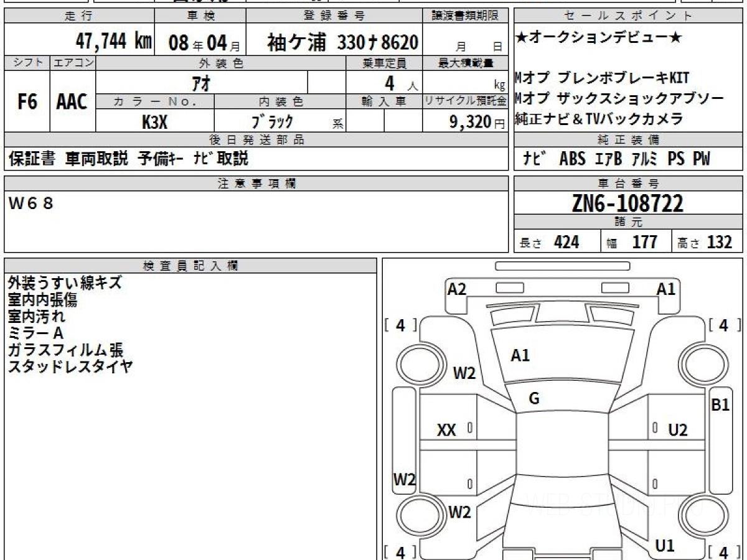Image resolution: width=747 pixels, height=560 pixels.
Task: Click the 室内汚れ inspector note
Action: tap(36, 316)
